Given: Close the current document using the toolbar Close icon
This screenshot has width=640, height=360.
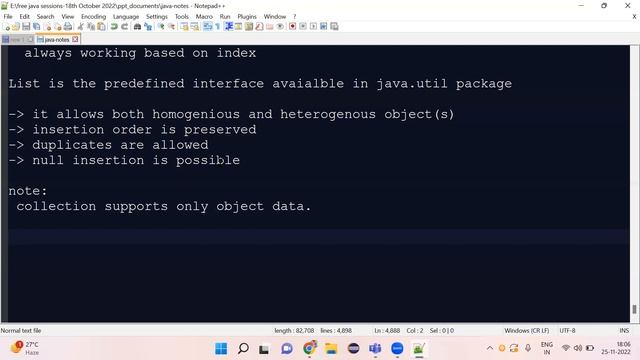Looking at the screenshot, I should click(48, 27).
